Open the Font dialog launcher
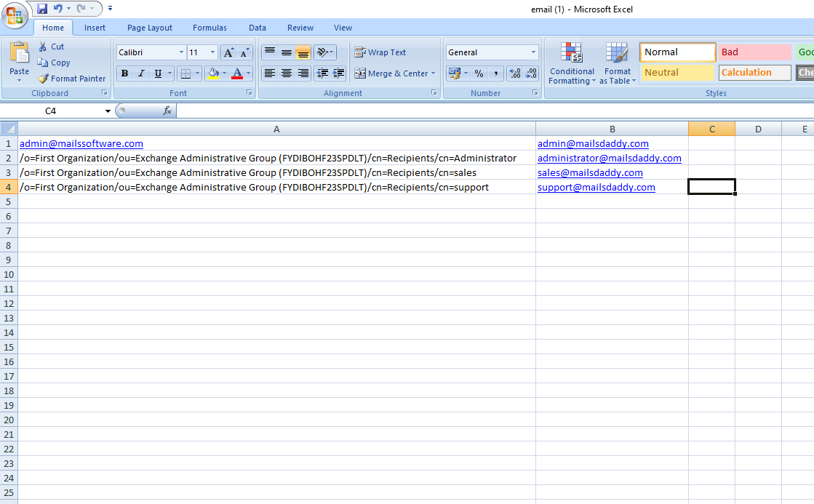 250,93
